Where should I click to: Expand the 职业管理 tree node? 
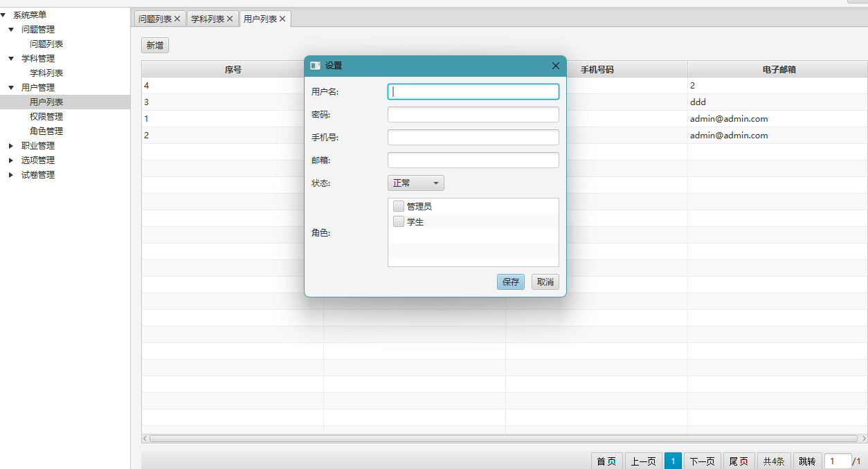pyautogui.click(x=11, y=146)
